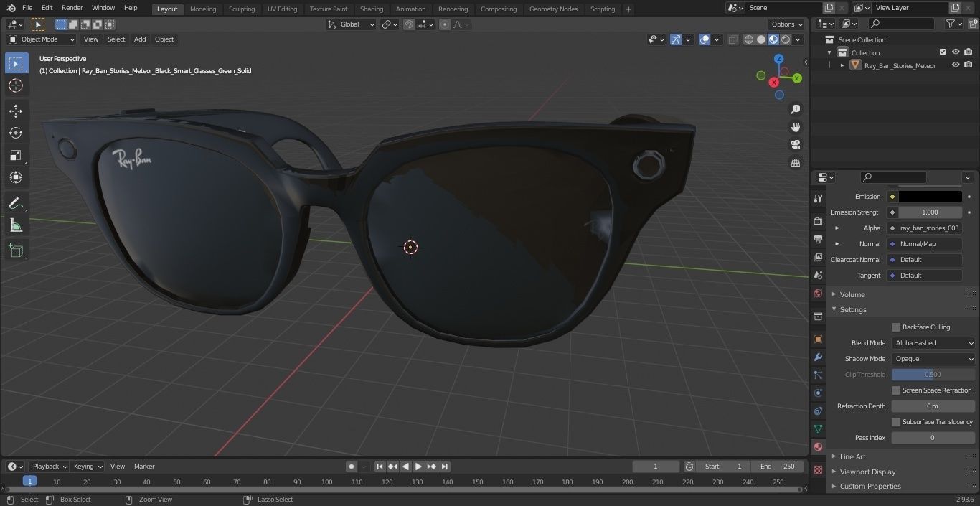980x506 pixels.
Task: Open the Object Mode dropdown
Action: click(42, 39)
